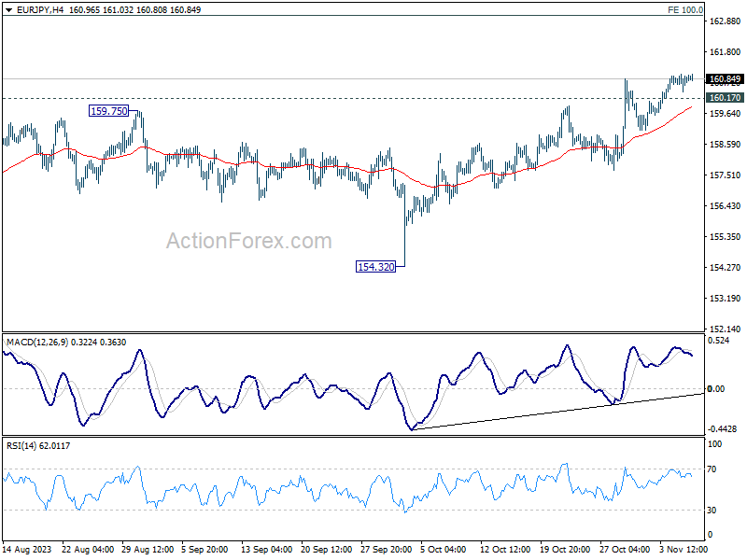Viewport: 747px width, 560px height.
Task: Click the MACD axis value 0.524
Action: click(718, 341)
